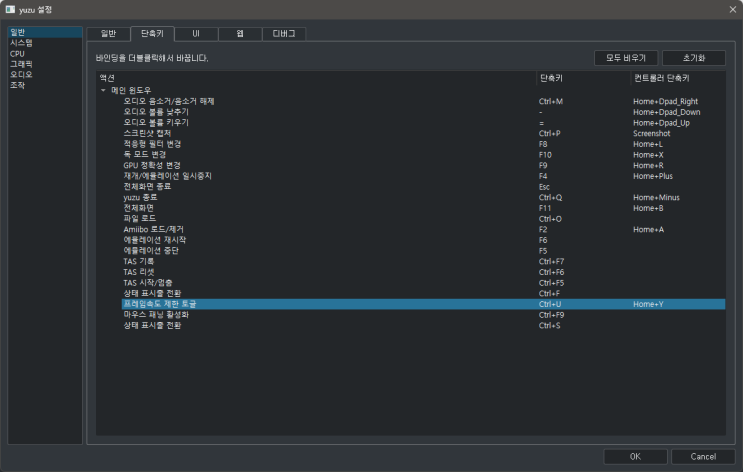743x472 pixels.
Task: Select the 일반 category in left sidebar
Action: point(45,32)
